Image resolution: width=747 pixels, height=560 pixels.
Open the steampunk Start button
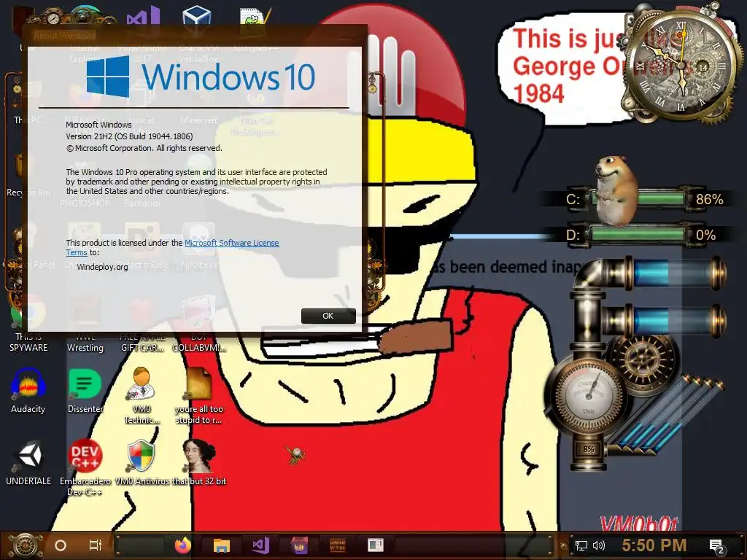click(x=24, y=545)
